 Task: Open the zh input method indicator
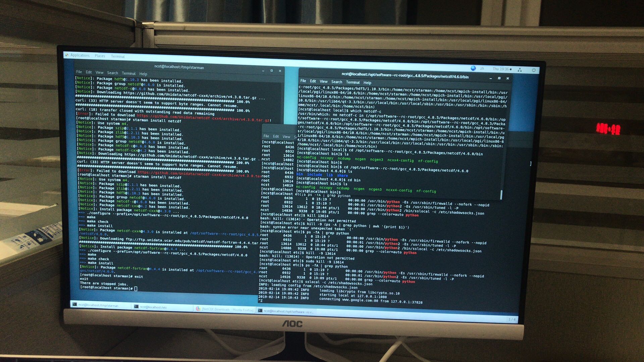click(x=482, y=68)
